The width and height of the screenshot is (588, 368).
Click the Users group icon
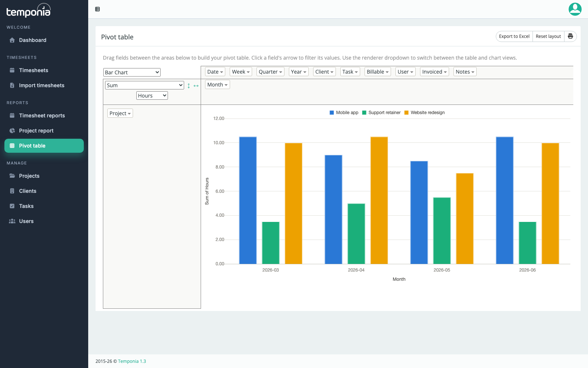12,221
